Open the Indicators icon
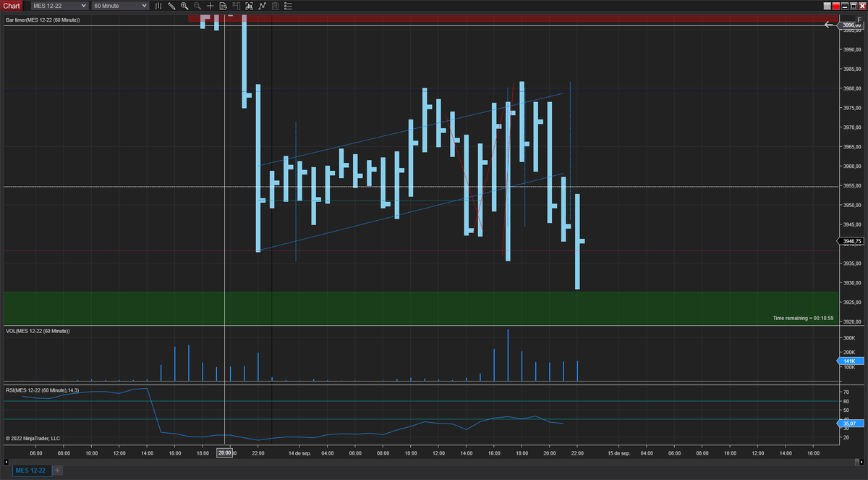This screenshot has height=480, width=868. coord(262,6)
